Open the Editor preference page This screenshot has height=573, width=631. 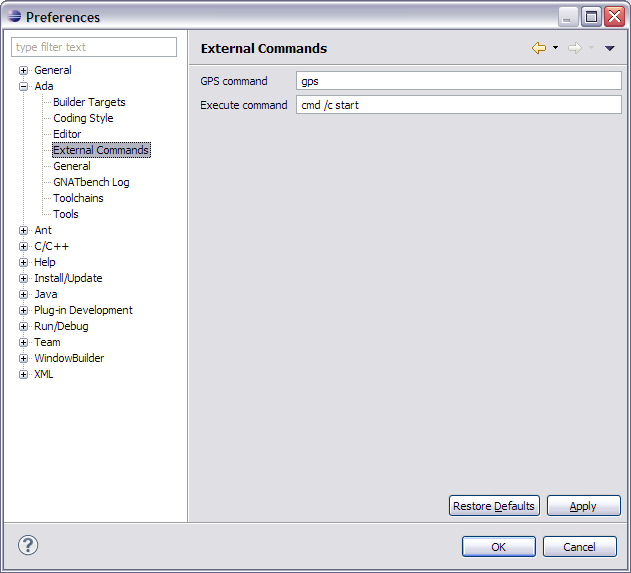67,134
